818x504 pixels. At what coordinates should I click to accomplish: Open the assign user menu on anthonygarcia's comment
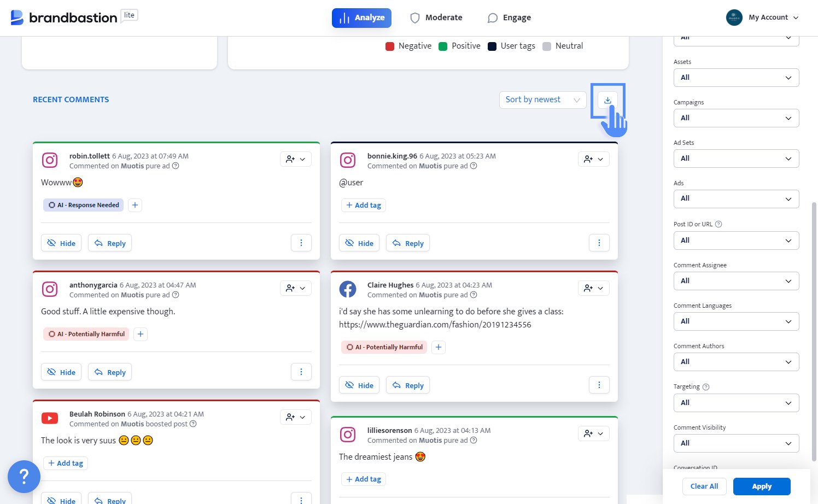(x=295, y=288)
